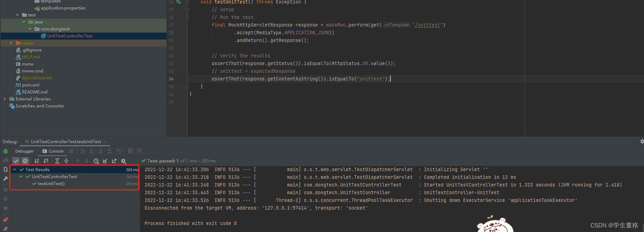Screen dimensions: 644x232
Task: Switch to the Console tab
Action: pos(53,151)
